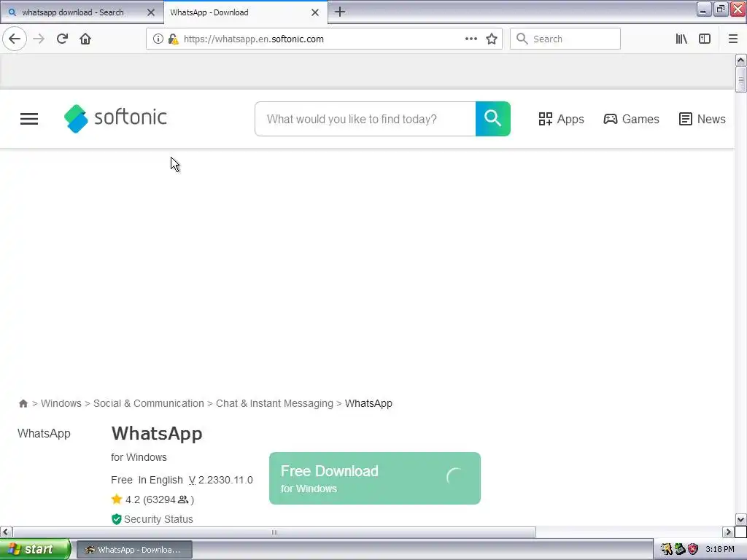747x560 pixels.
Task: Click Free Download for Windows button
Action: click(x=375, y=478)
